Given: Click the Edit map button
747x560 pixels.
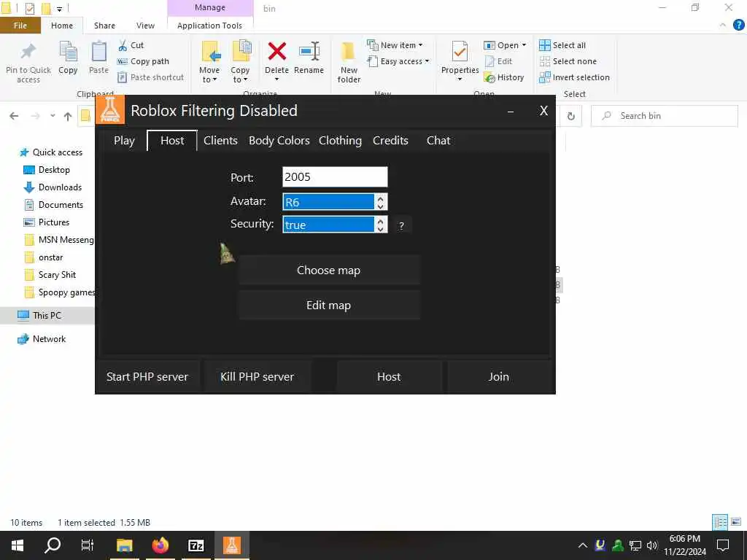Looking at the screenshot, I should [329, 306].
